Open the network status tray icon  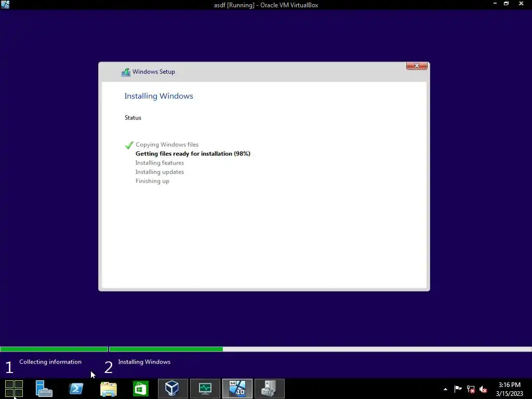tap(471, 389)
